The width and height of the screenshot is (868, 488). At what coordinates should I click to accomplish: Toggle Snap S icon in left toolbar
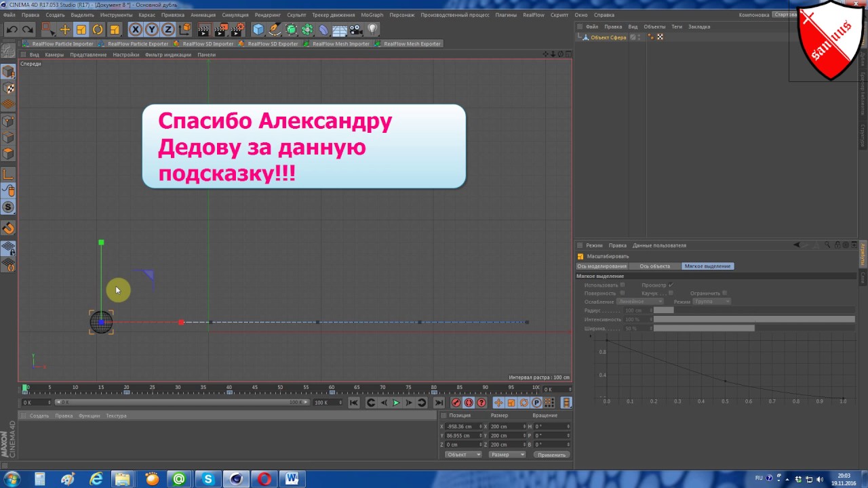coord(8,207)
